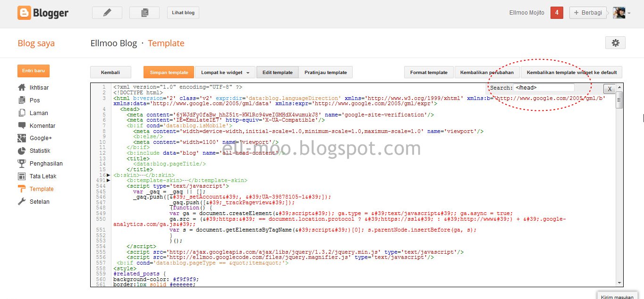Click the editor scrollbar down arrow
Image resolution: width=644 pixels, height=299 pixels.
point(619,282)
